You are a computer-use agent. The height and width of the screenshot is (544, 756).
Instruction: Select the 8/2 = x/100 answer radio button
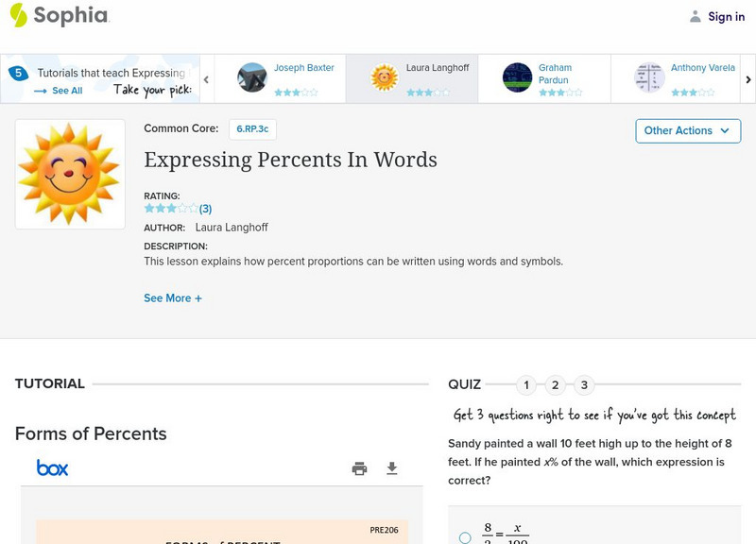465,537
